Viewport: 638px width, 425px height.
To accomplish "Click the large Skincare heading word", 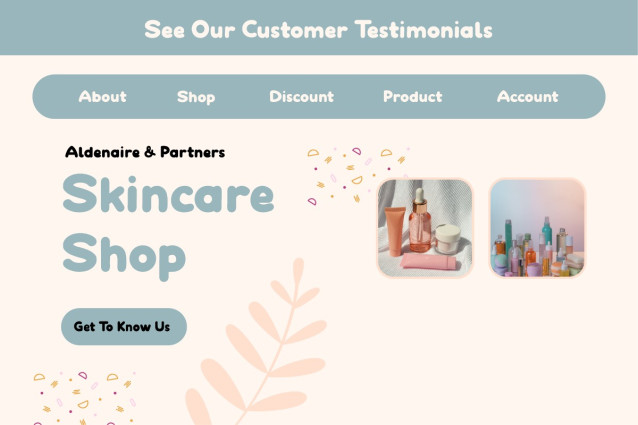I will tap(168, 194).
